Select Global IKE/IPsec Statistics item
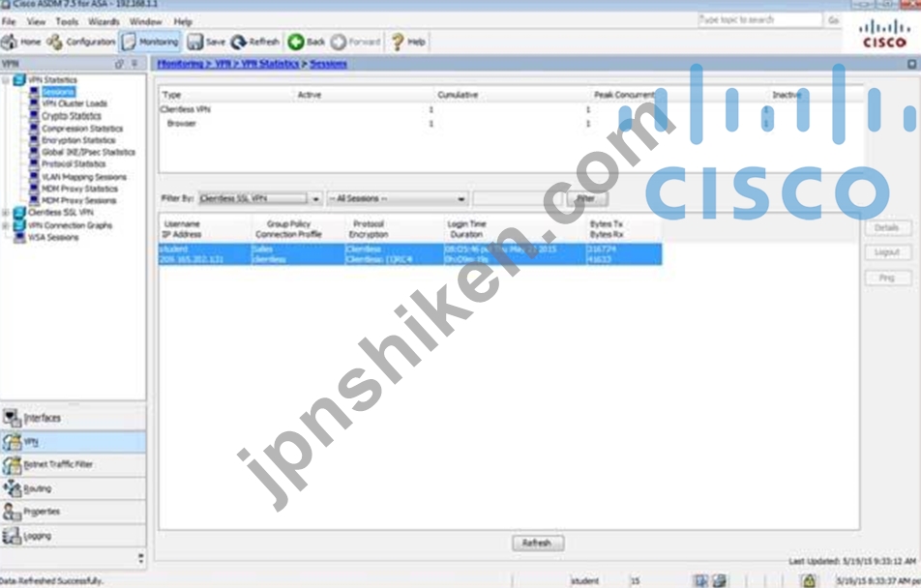 coord(88,152)
